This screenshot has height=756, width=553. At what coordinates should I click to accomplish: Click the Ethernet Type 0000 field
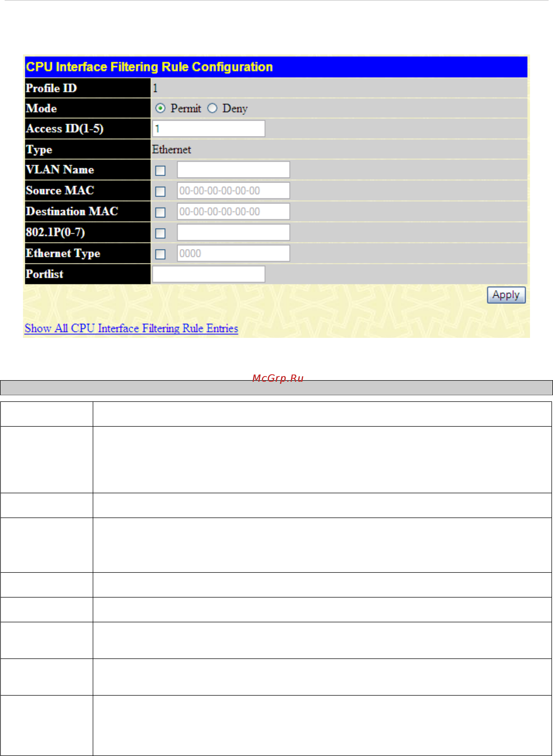coord(233,253)
